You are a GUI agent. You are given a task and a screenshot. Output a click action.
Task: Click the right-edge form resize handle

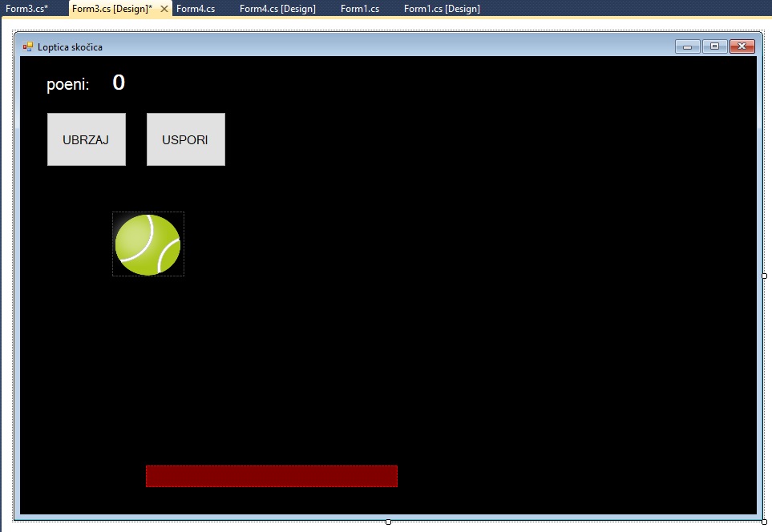pos(764,276)
